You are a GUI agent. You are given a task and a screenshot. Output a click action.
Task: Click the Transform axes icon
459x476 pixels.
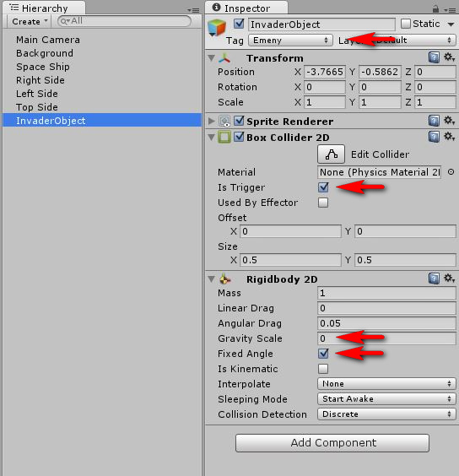click(224, 58)
